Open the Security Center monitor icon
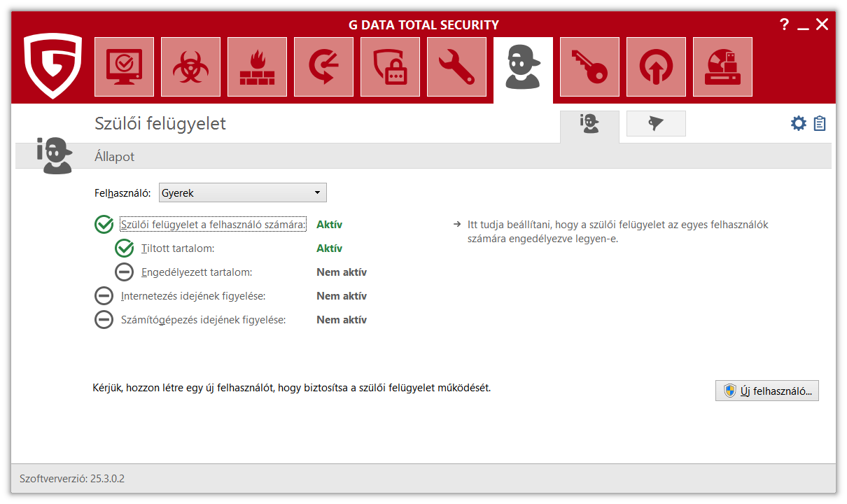The height and width of the screenshot is (504, 847). point(124,66)
